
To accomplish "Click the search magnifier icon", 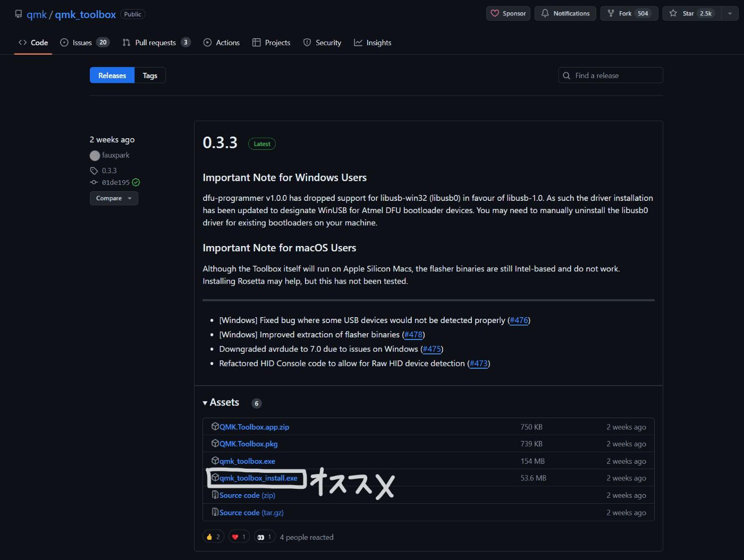I will click(x=567, y=75).
